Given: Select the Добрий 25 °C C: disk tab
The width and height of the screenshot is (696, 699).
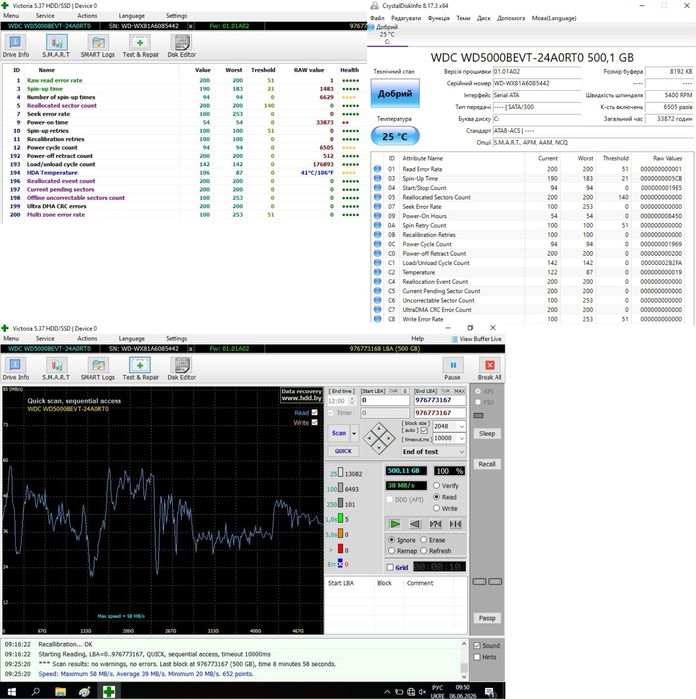Looking at the screenshot, I should (387, 34).
